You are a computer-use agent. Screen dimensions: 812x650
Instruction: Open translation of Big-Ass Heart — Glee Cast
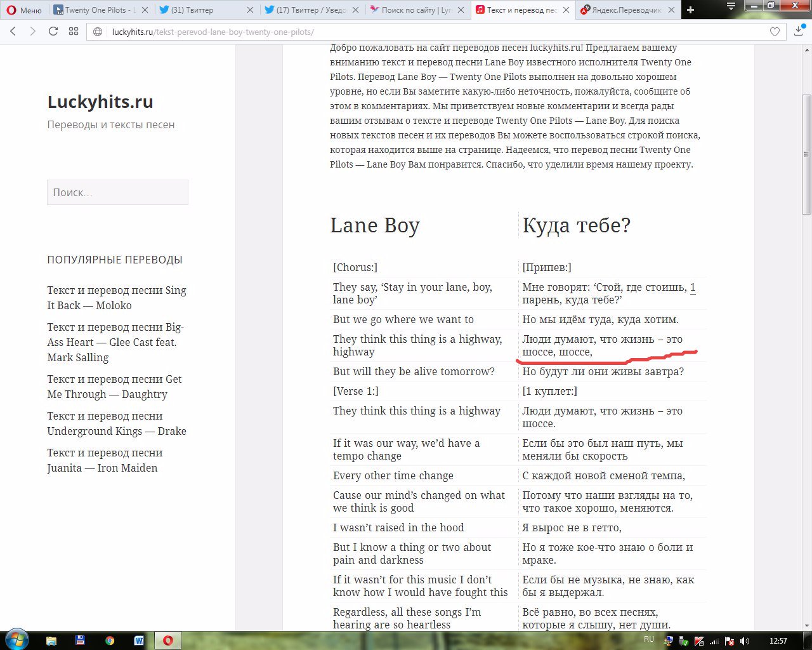point(115,342)
